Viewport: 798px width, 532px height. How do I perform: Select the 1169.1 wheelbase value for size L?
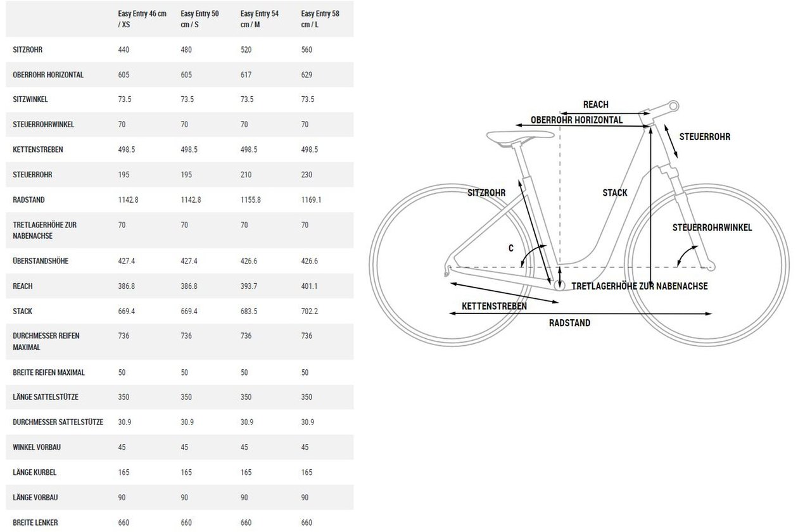pyautogui.click(x=312, y=199)
